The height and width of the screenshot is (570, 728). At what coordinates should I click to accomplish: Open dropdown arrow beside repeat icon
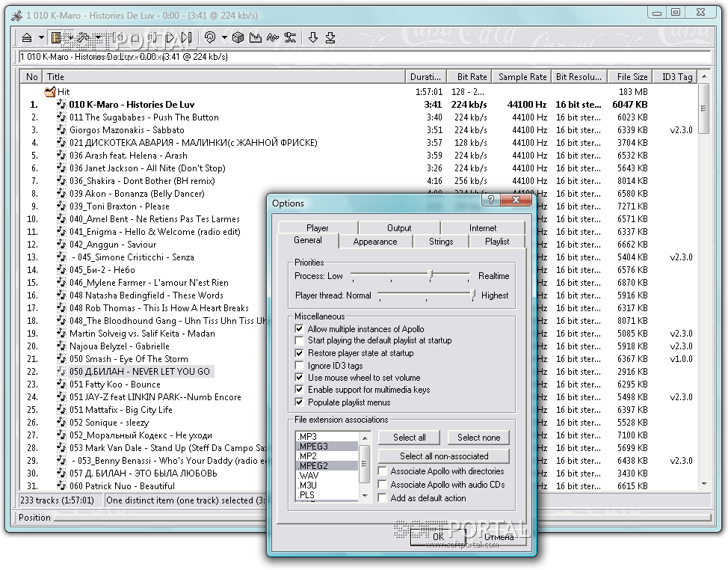(223, 37)
